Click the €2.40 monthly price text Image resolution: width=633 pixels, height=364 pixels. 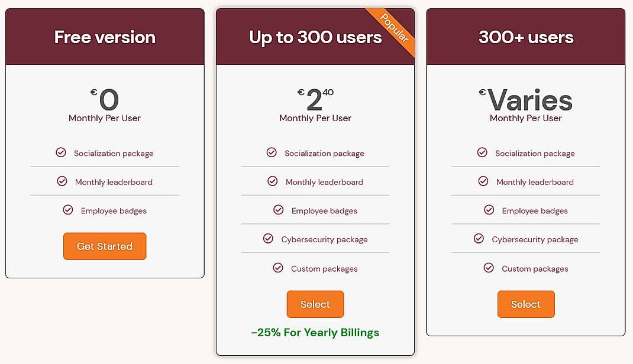coord(315,95)
